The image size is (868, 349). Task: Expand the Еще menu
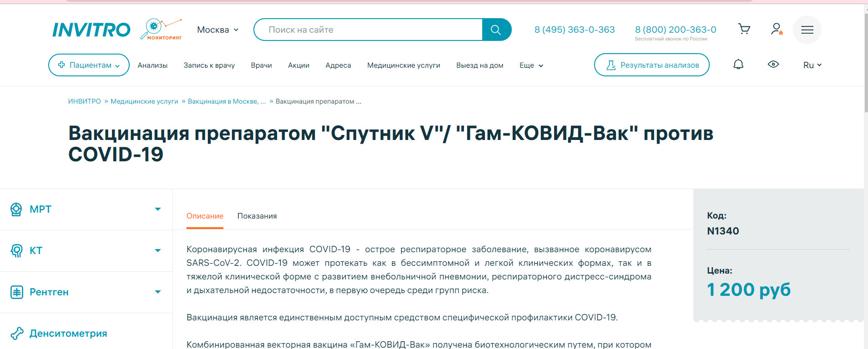[x=531, y=65]
